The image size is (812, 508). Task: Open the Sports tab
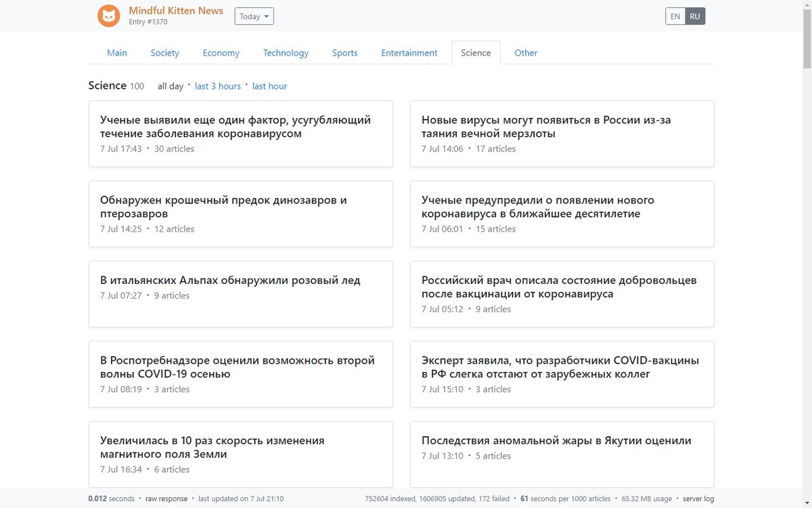click(x=345, y=53)
